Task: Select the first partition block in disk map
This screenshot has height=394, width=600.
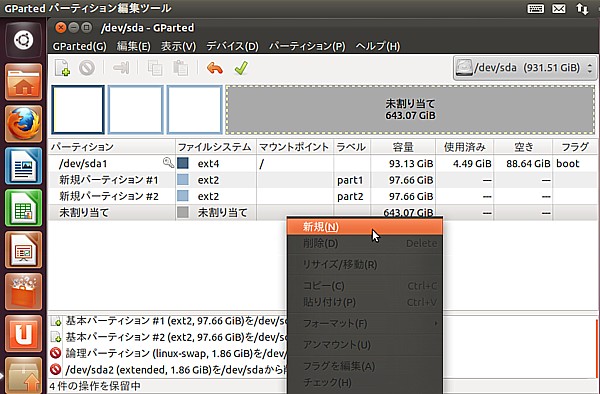Action: 78,110
